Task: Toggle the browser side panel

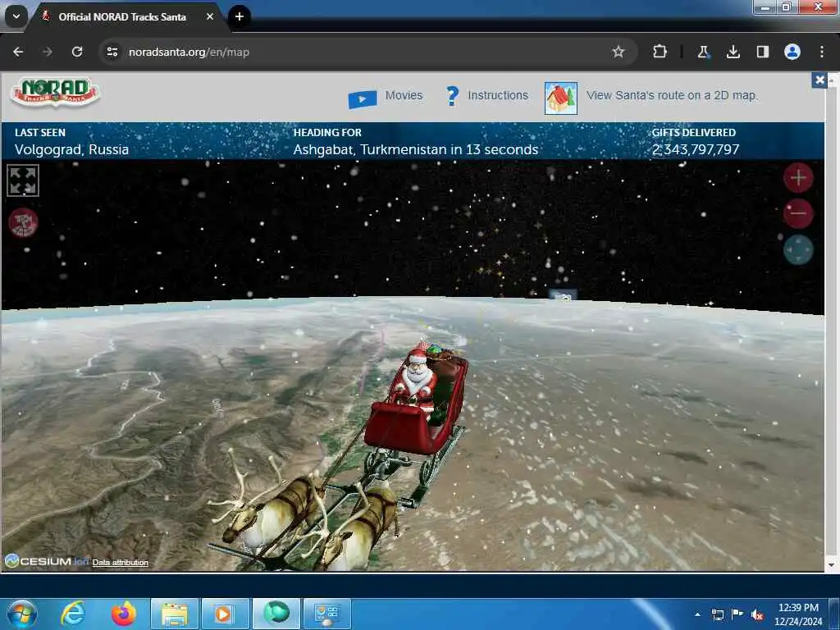Action: (x=762, y=52)
